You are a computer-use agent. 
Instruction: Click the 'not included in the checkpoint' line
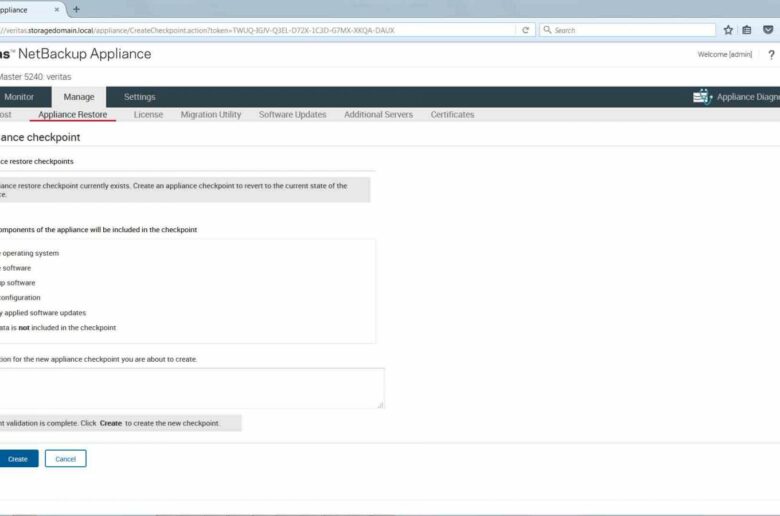pos(58,327)
